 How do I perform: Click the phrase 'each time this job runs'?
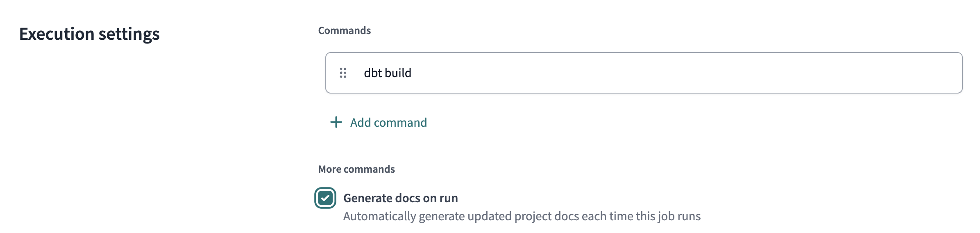641,216
